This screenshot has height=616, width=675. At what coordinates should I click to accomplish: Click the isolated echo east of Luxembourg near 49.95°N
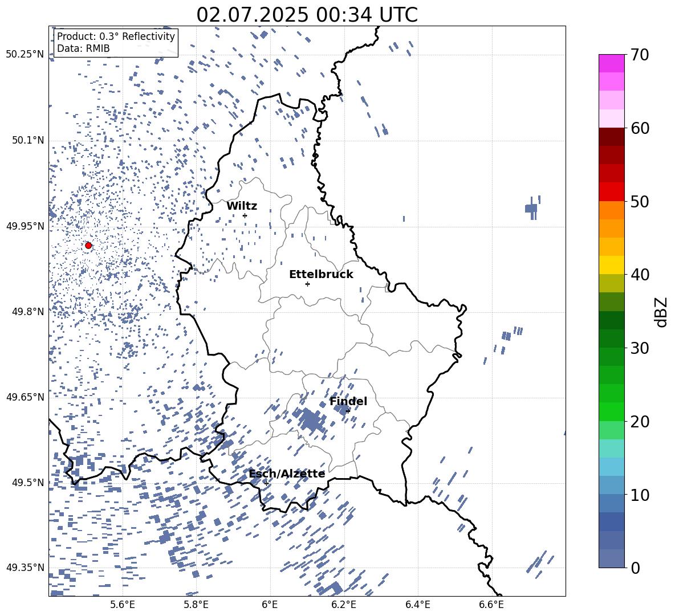click(531, 209)
